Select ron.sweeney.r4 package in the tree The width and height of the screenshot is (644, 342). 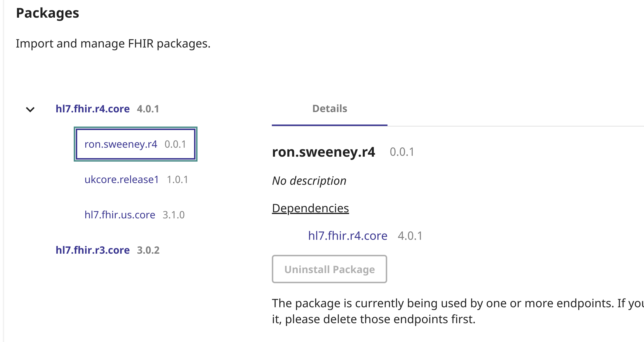tap(121, 144)
